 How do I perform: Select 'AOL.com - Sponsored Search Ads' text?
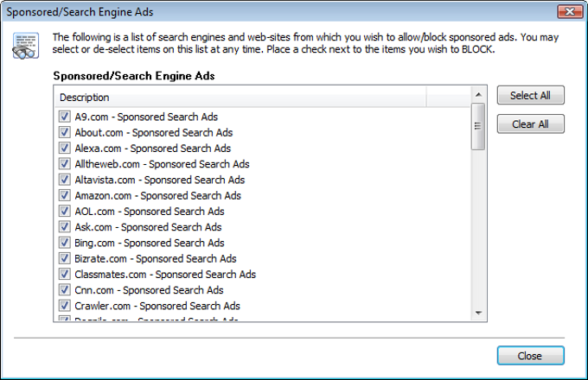coord(150,211)
